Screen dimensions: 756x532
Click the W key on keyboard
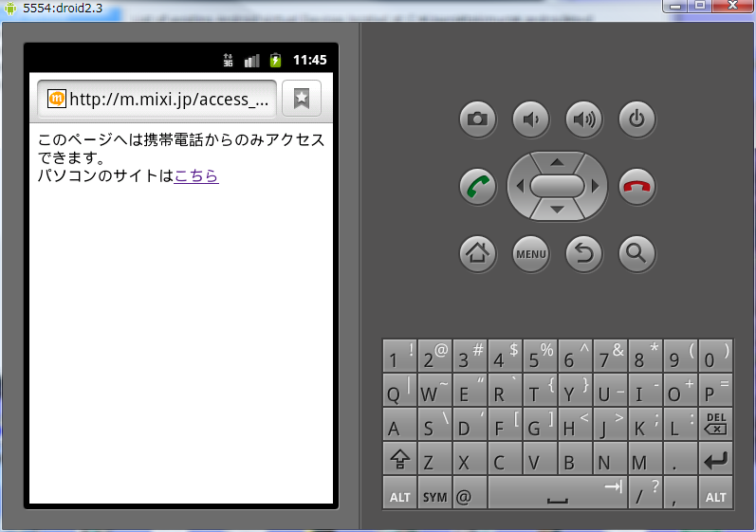434,390
